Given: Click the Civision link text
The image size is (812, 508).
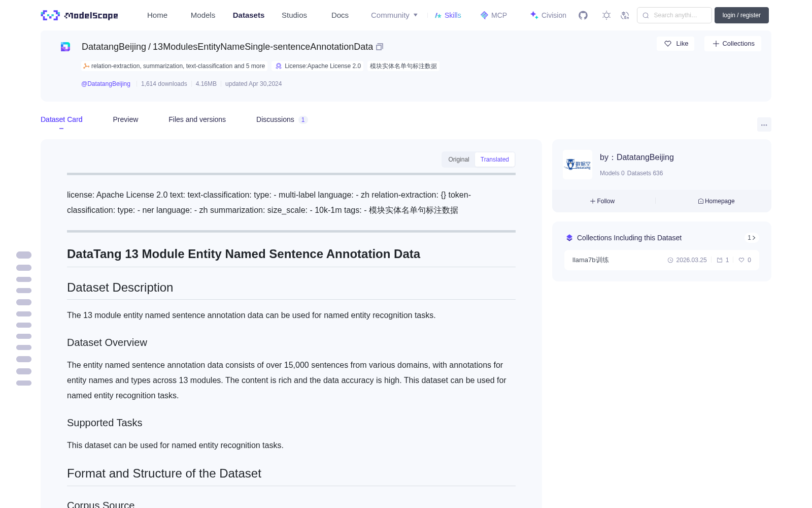Looking at the screenshot, I should [x=554, y=15].
